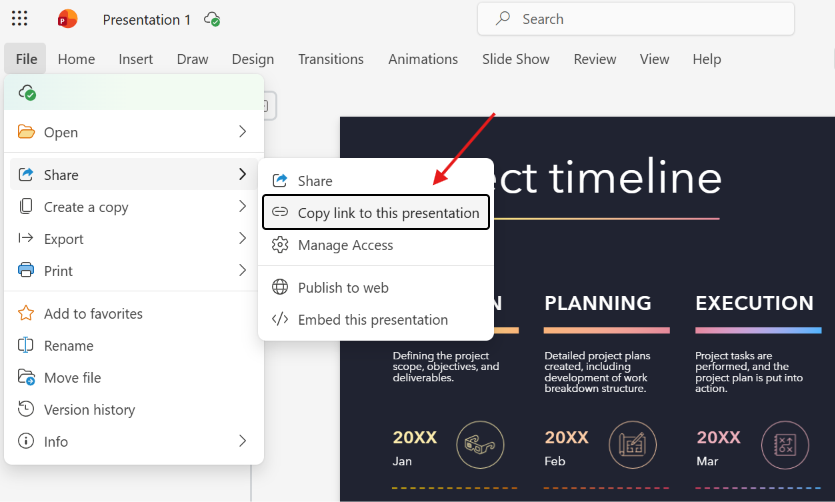Screen dimensions: 835x502
Task: Expand the Create a copy chevron
Action: 242,206
